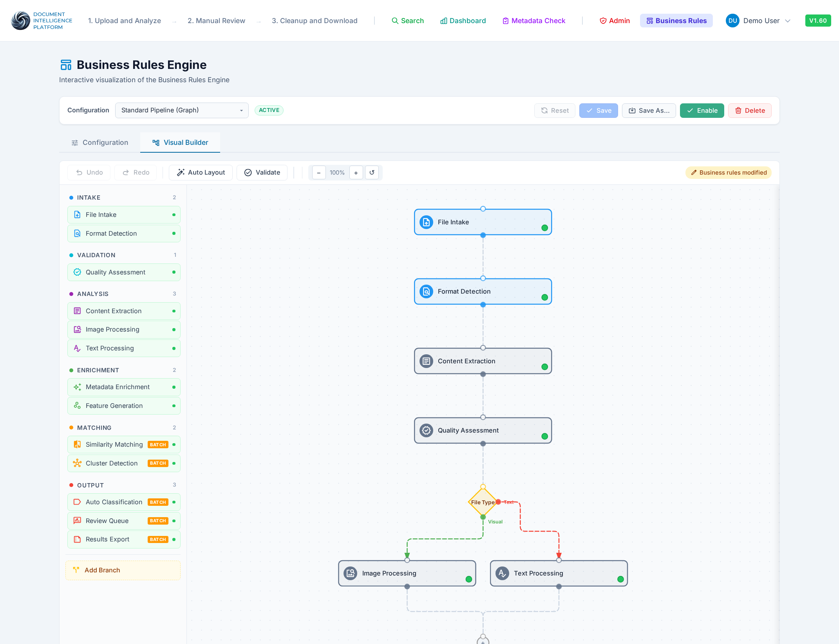Viewport: 839px width, 644px height.
Task: Select Auto Classification in the palette
Action: click(124, 502)
